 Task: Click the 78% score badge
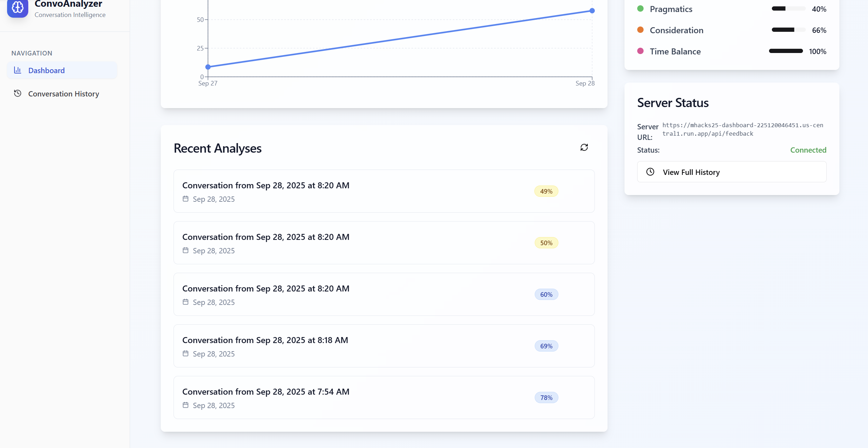pyautogui.click(x=546, y=397)
